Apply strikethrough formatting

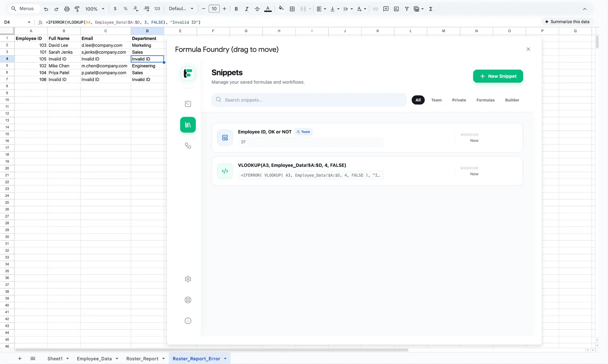(257, 9)
